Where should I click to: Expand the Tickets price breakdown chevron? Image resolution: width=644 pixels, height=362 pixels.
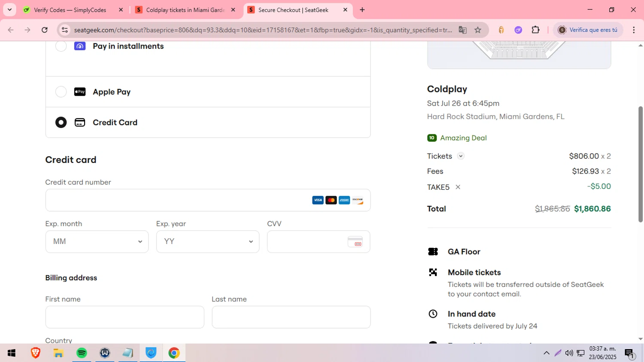pos(461,156)
